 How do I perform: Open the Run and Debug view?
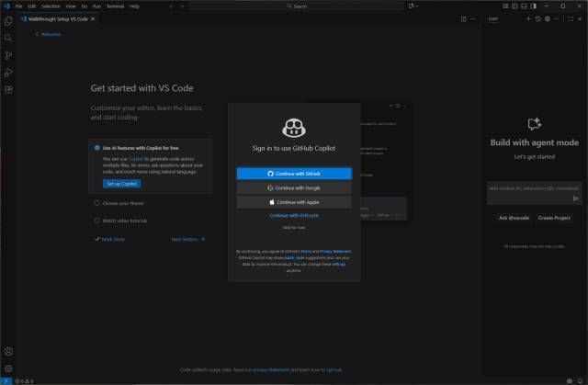(x=8, y=73)
